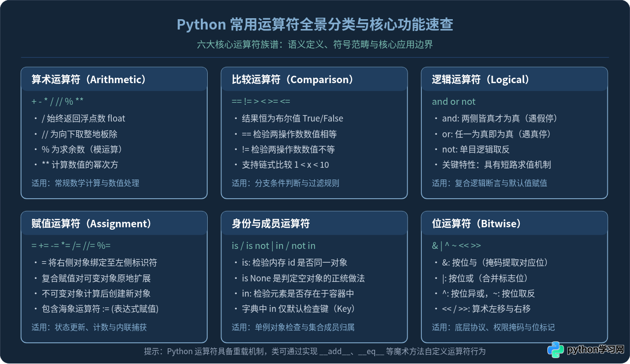Select the line "适用：常规数学计算与数值处理"
This screenshot has height=364, width=630.
[86, 183]
